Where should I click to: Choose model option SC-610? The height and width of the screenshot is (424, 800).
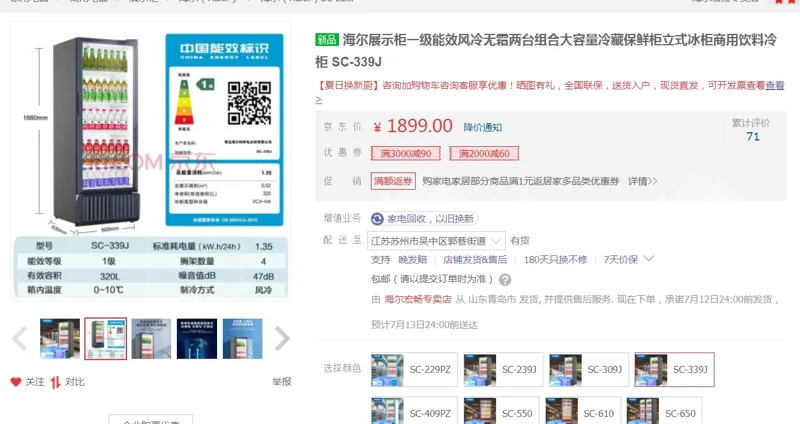coord(583,412)
